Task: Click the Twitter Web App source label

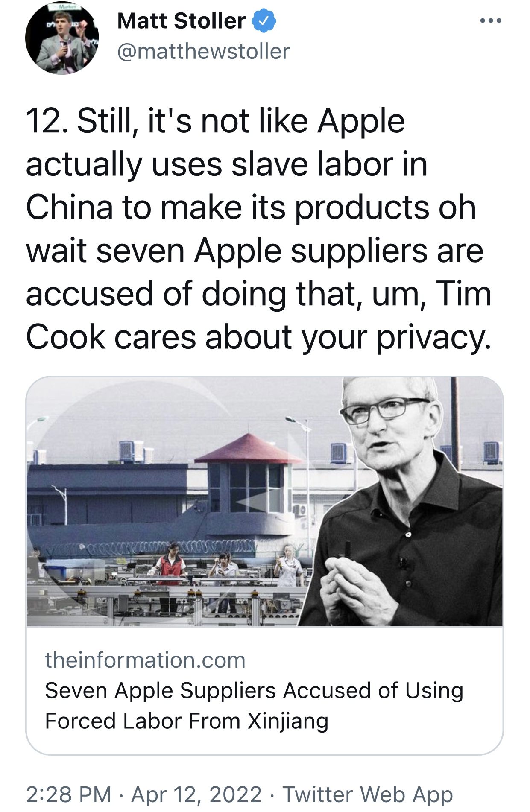Action: pos(367,795)
